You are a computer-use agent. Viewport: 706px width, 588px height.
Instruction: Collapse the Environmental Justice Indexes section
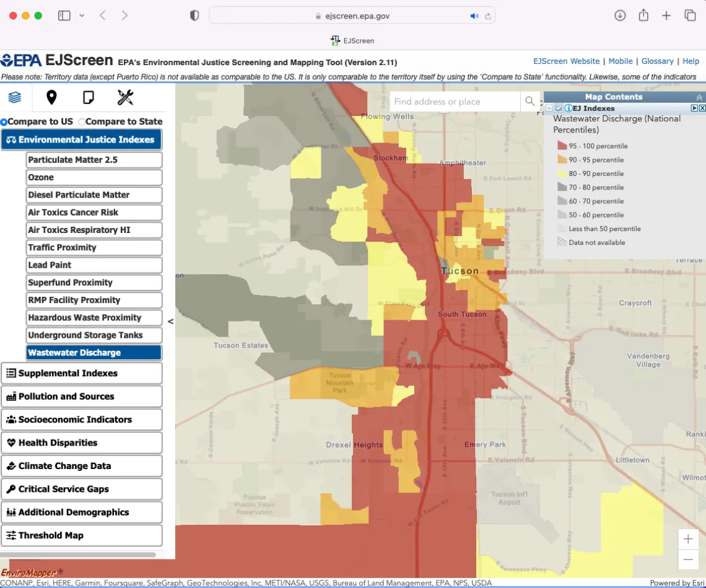click(82, 139)
